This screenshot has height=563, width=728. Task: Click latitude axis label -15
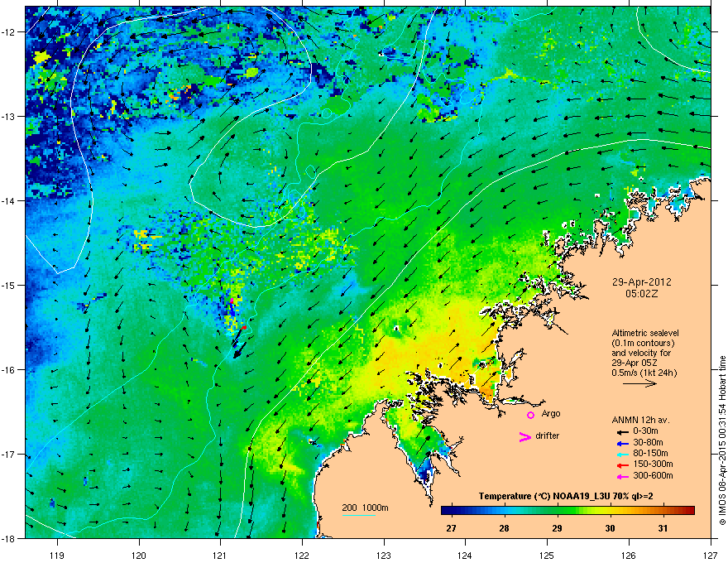(9, 285)
